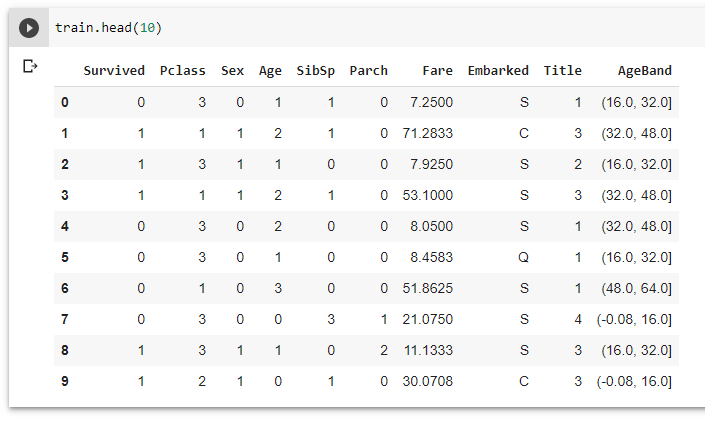
Task: Click the Fare column header
Action: (437, 71)
